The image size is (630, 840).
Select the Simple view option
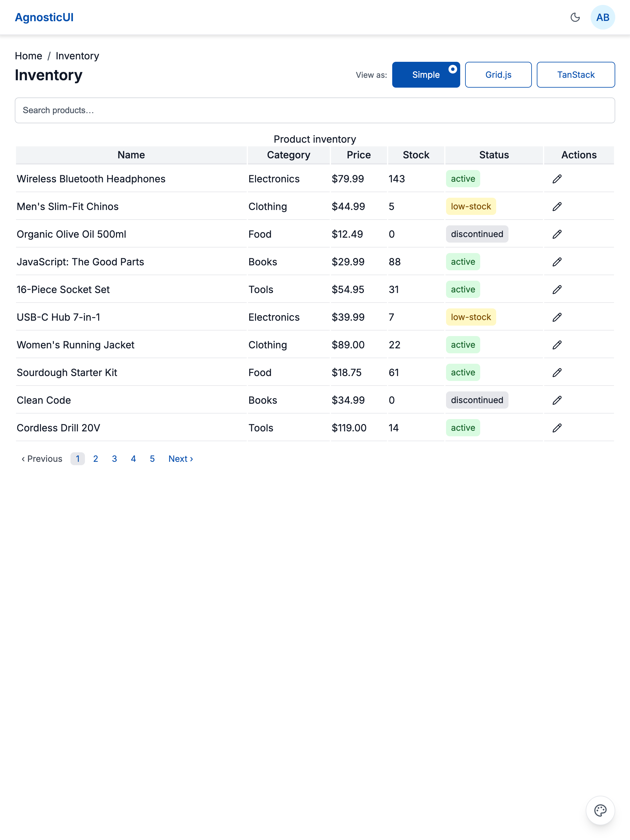[425, 75]
